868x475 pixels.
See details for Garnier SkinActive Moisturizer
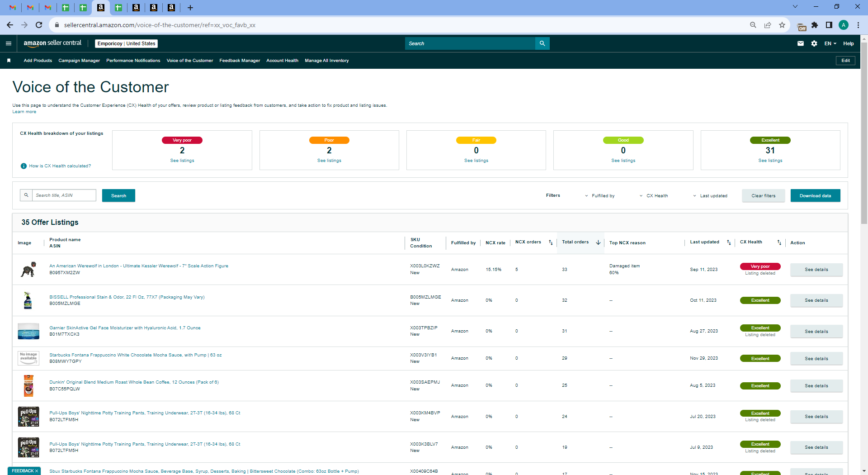[x=816, y=332]
